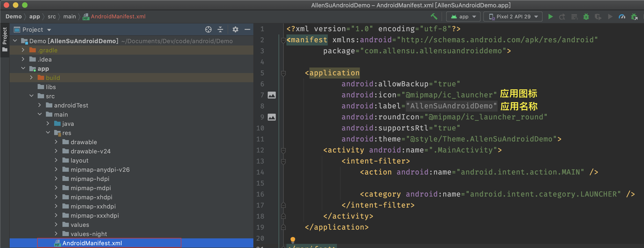
Task: Attach debugger to Android process icon
Action: pos(634,17)
